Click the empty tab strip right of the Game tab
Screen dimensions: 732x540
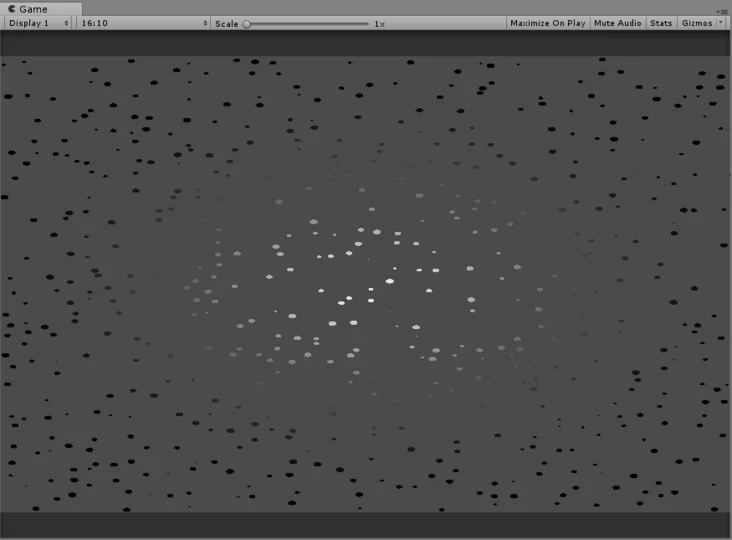click(380, 8)
